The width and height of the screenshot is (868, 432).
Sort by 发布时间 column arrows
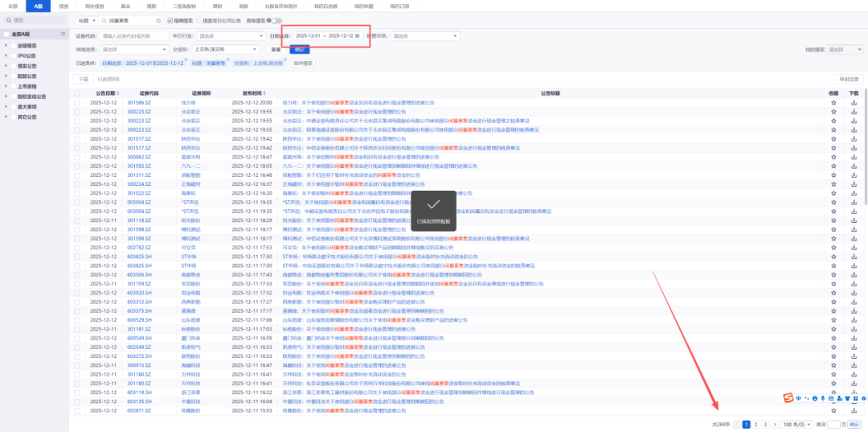pyautogui.click(x=266, y=93)
